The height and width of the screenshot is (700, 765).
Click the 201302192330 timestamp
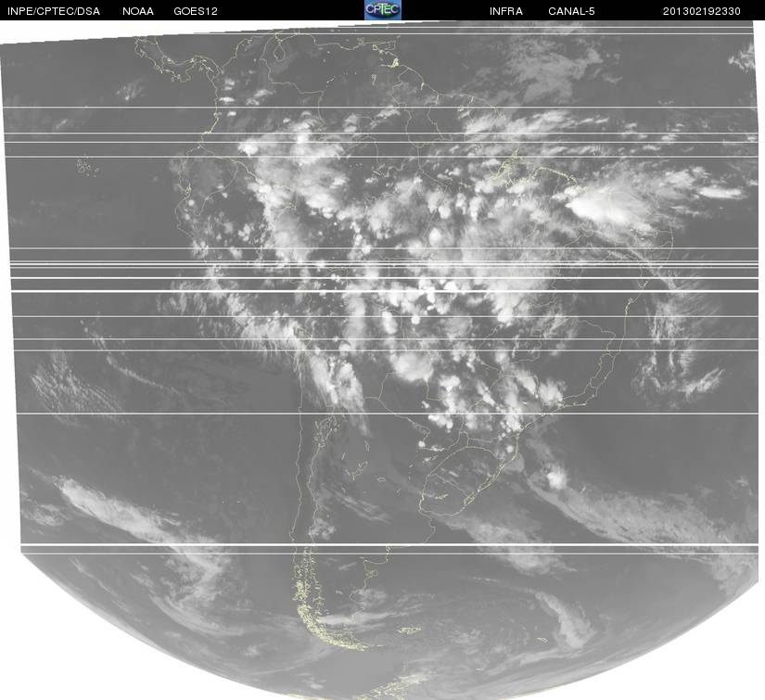tap(702, 11)
